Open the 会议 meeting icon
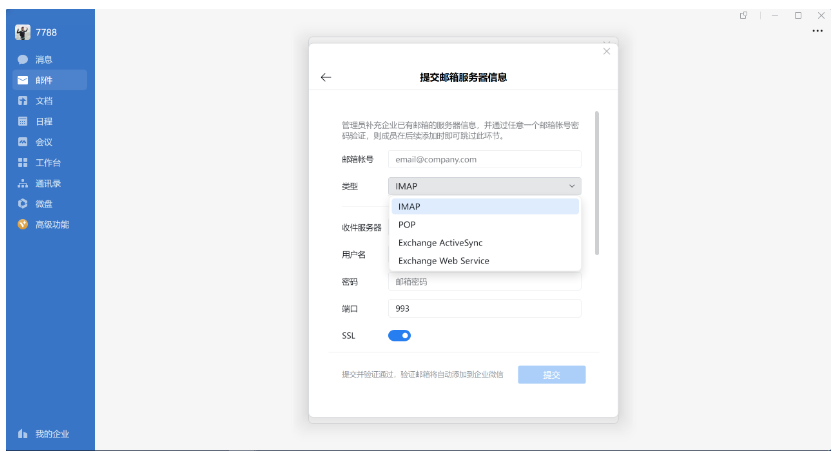Viewport: 832px width, 452px height. coord(23,142)
